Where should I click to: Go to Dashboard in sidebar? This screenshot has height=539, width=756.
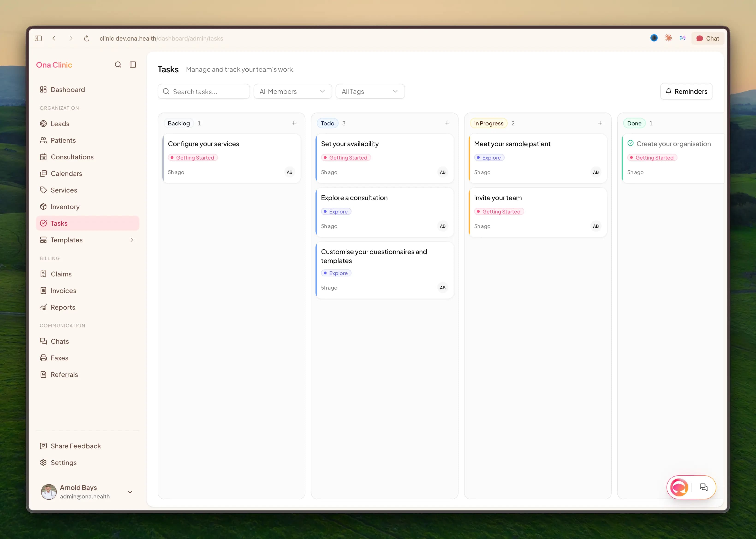point(88,90)
